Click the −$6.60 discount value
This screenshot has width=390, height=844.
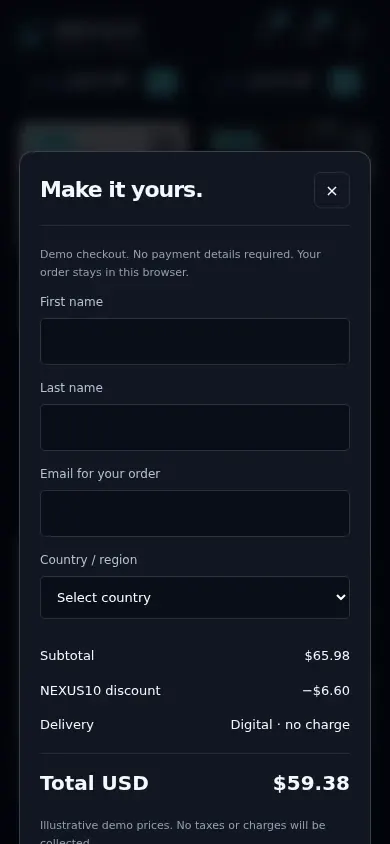[x=326, y=690]
